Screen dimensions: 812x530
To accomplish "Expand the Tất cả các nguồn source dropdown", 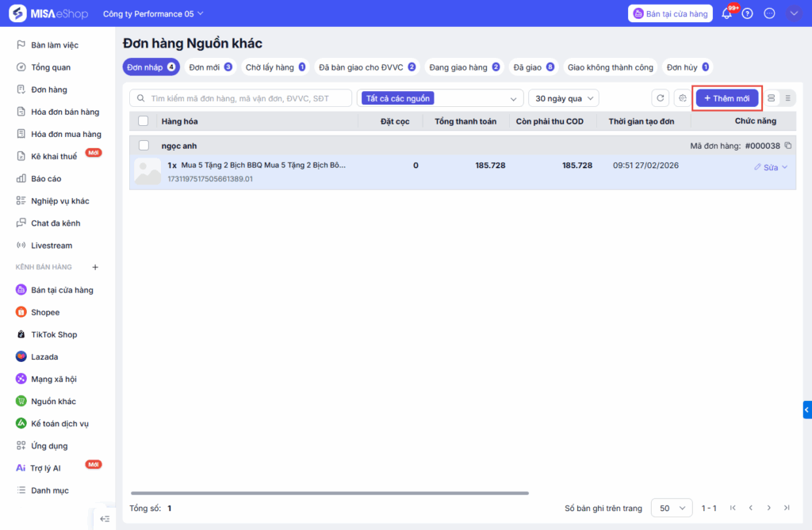I will pos(439,98).
